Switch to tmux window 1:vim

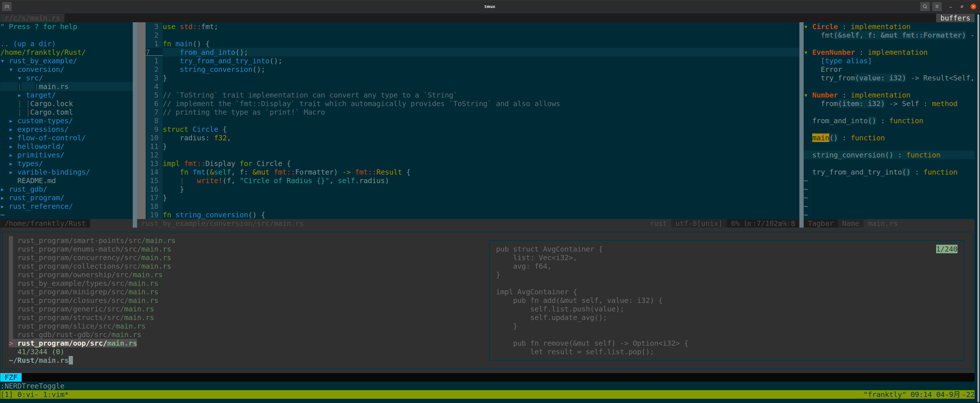click(56, 395)
